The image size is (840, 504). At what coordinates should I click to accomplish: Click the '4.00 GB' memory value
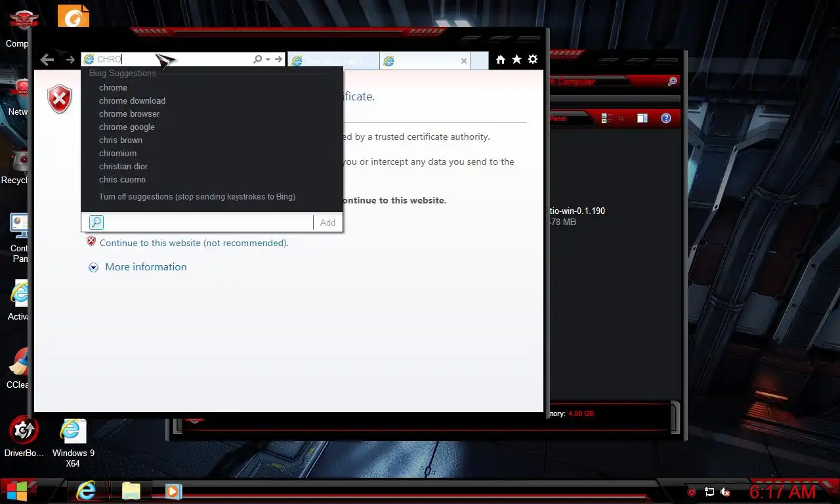[581, 413]
